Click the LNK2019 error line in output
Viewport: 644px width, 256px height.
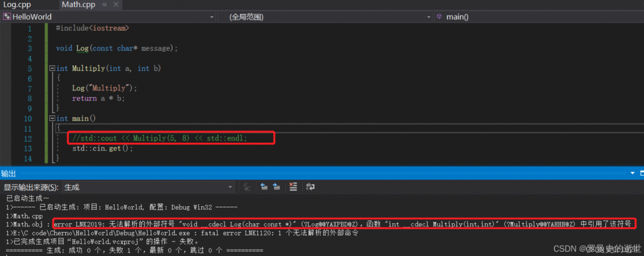(x=318, y=224)
